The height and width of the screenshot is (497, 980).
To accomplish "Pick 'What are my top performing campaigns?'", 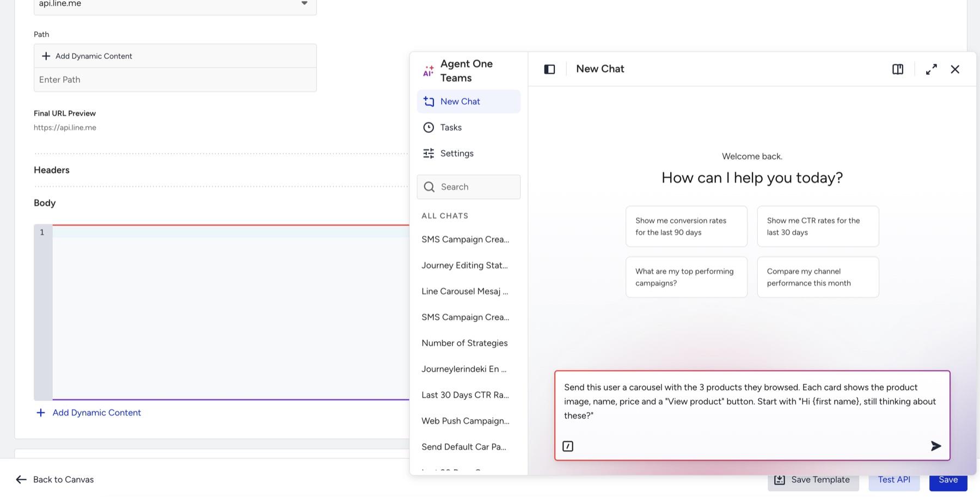I will pos(687,277).
